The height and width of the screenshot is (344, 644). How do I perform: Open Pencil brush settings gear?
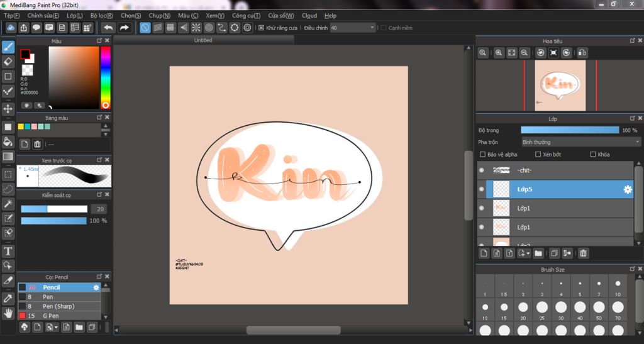[x=96, y=287]
